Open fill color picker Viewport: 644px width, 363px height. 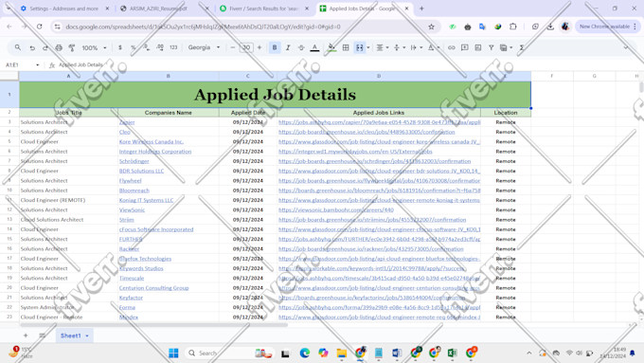click(x=331, y=47)
